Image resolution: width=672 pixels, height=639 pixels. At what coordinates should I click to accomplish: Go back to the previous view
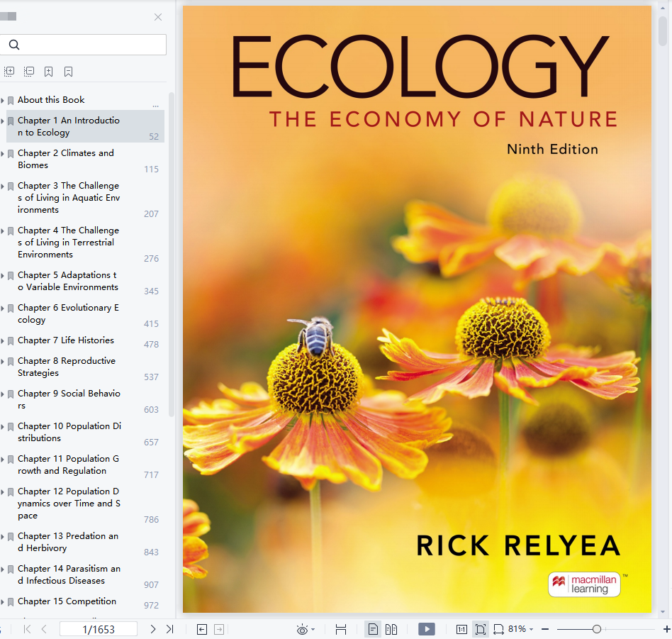coord(202,629)
